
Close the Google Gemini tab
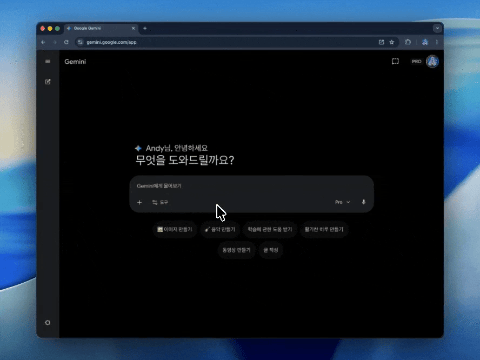(x=133, y=29)
